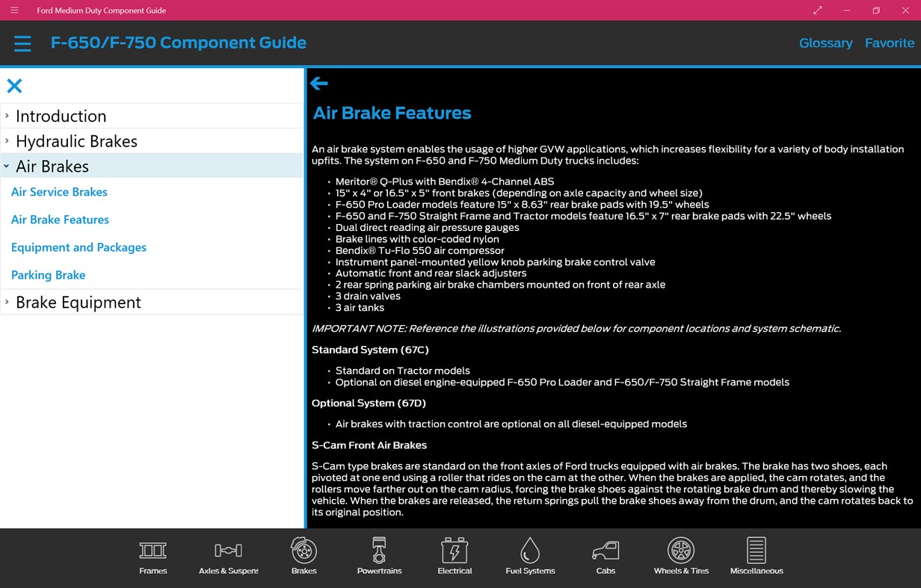The image size is (921, 588).
Task: Select the Brakes icon in bottom bar
Action: pyautogui.click(x=304, y=551)
